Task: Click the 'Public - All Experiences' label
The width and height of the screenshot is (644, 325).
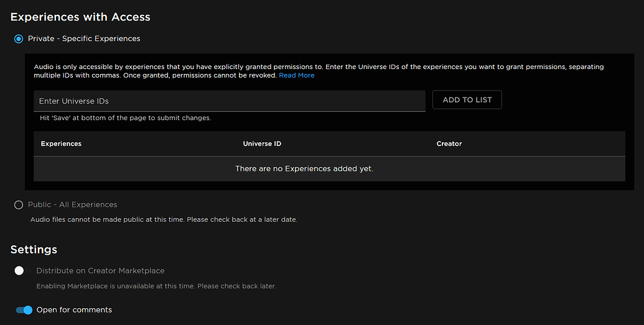Action: click(72, 205)
